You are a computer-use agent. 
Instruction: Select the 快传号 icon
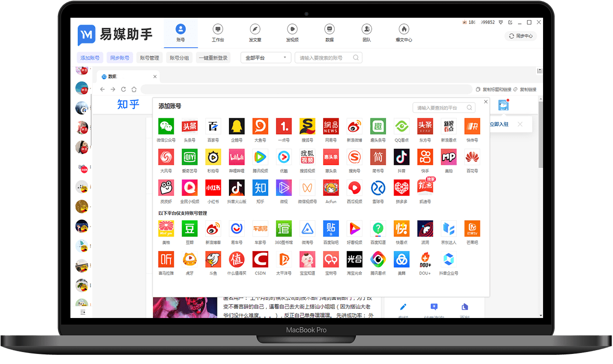(472, 126)
